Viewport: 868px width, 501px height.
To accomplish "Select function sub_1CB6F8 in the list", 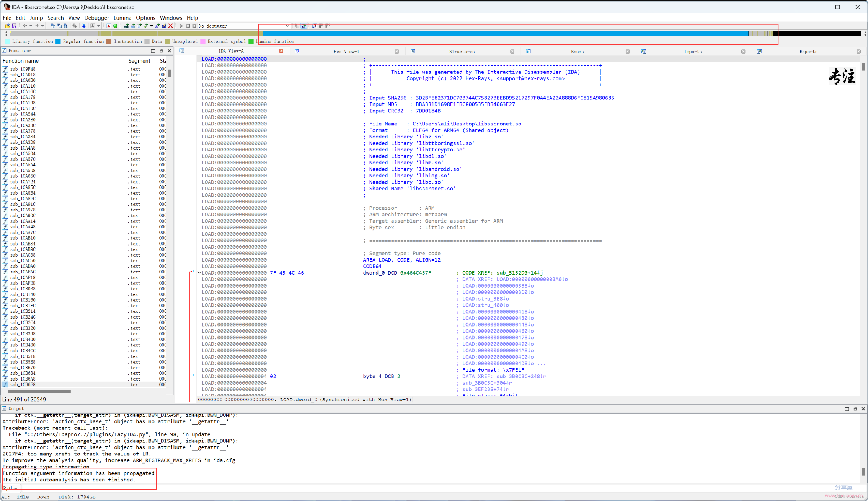I will click(x=23, y=385).
